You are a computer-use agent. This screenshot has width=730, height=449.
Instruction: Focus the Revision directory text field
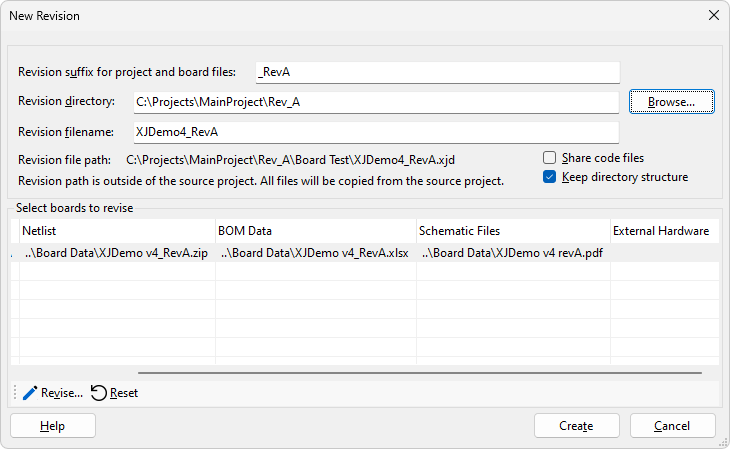(x=374, y=102)
